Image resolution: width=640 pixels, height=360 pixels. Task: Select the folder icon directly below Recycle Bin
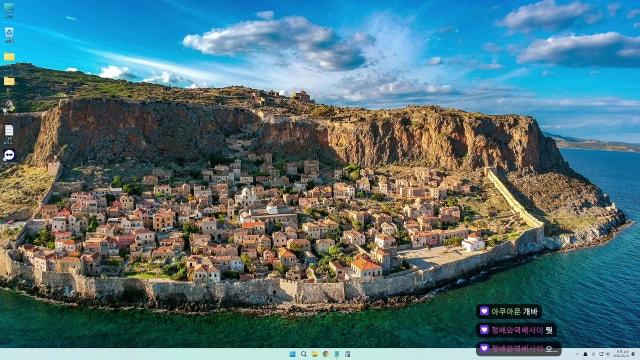tap(9, 57)
